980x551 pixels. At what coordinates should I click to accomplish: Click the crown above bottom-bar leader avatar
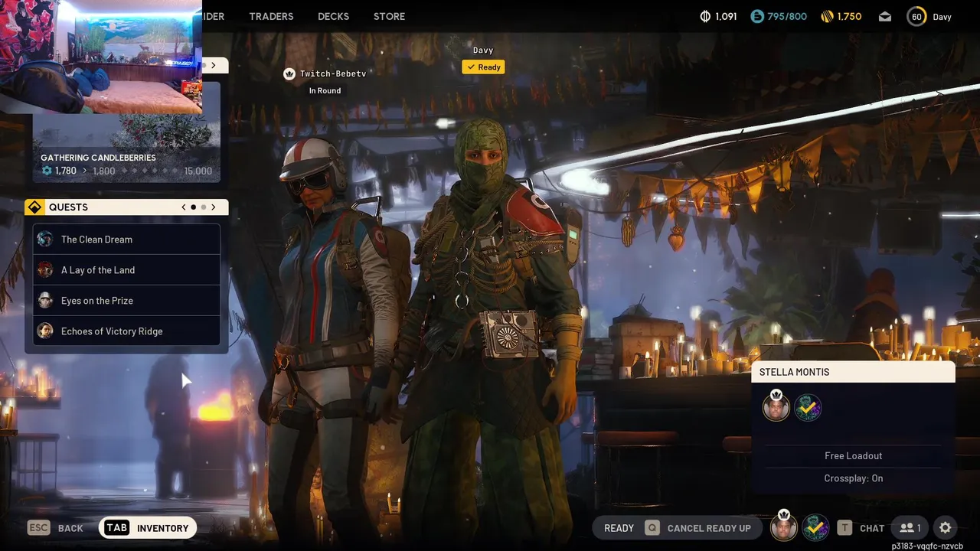(x=783, y=514)
